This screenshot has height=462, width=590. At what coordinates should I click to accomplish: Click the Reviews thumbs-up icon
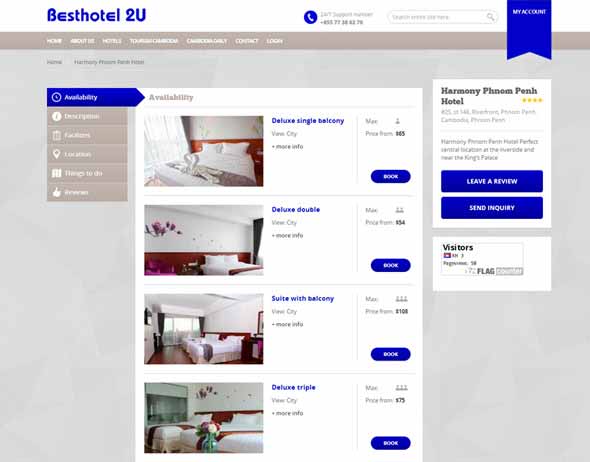pyautogui.click(x=56, y=192)
